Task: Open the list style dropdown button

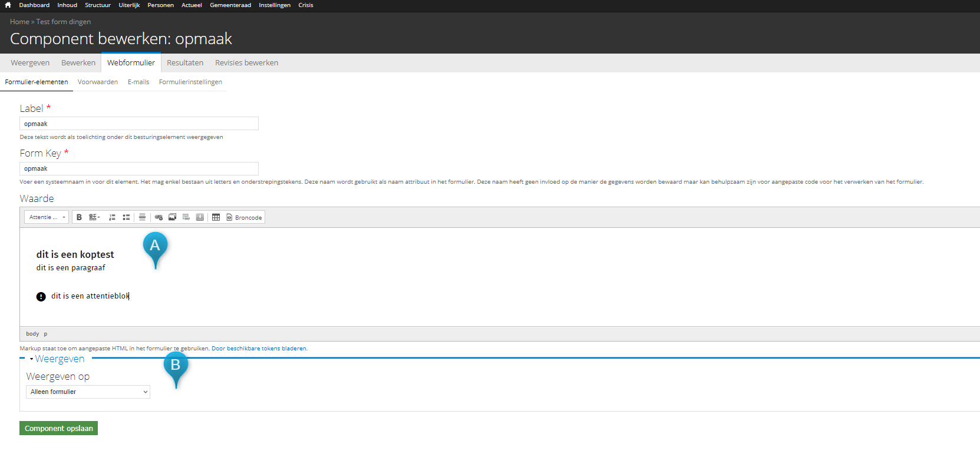Action: (94, 217)
